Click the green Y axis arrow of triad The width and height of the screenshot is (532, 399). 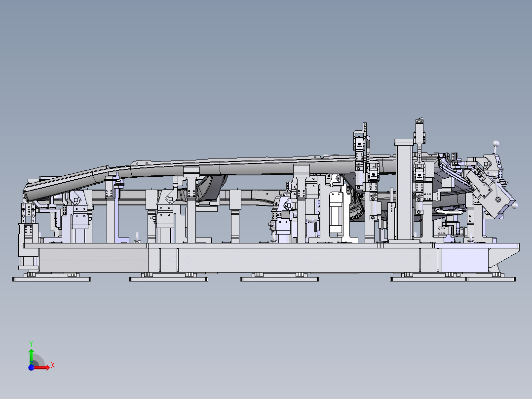click(x=31, y=357)
